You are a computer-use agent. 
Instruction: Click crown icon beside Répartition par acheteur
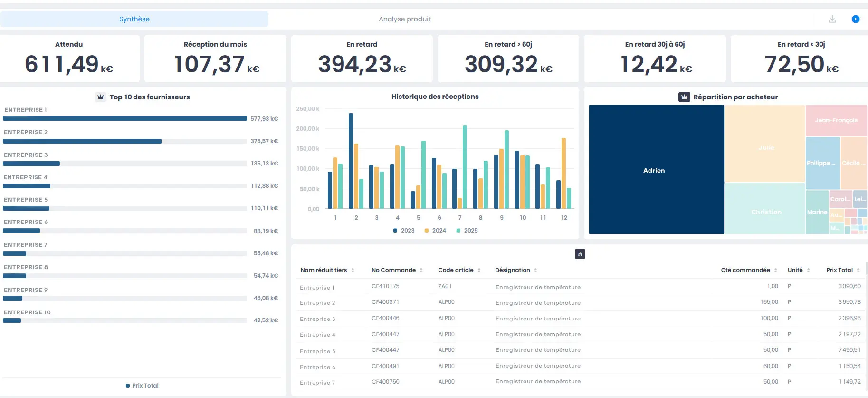[684, 97]
